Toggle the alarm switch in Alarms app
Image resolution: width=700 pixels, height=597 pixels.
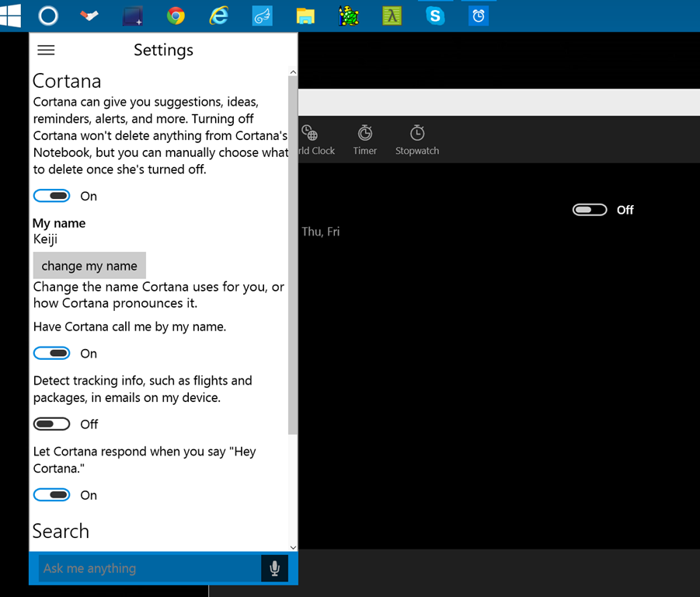tap(590, 210)
